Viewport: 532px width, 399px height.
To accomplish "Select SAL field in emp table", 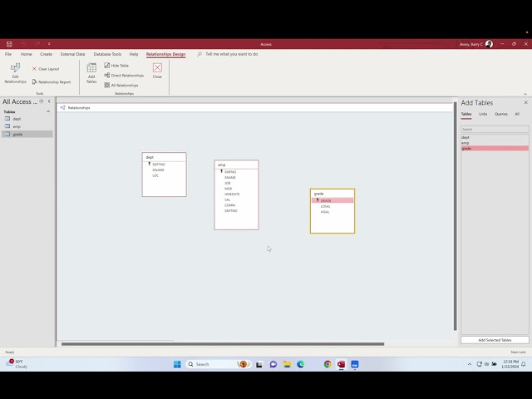I will pos(227,199).
